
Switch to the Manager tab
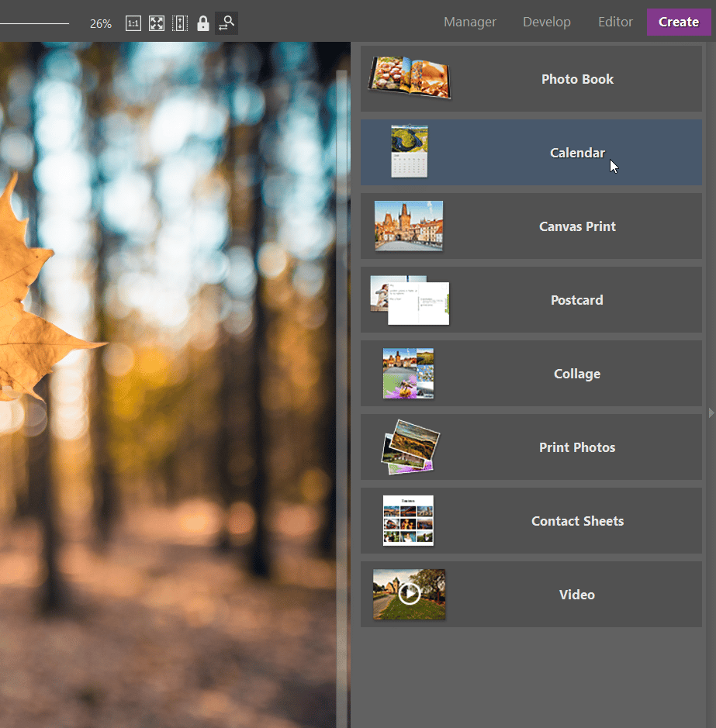[x=469, y=22]
